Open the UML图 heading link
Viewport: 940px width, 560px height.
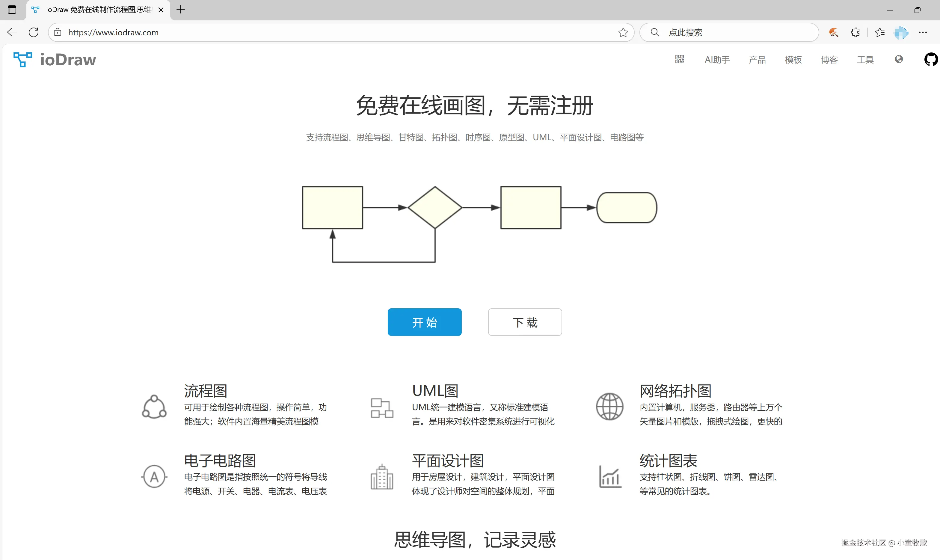435,391
